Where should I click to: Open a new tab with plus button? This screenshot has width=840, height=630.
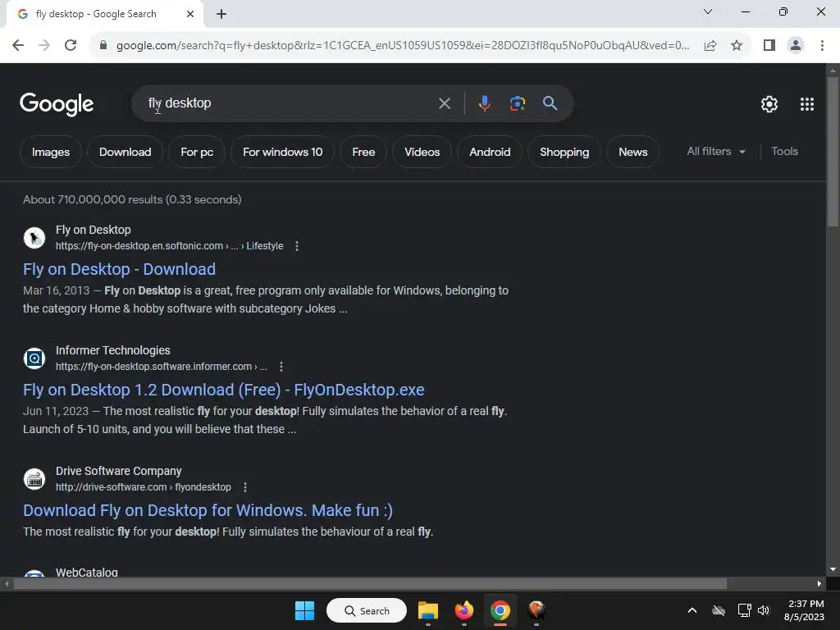pos(221,15)
